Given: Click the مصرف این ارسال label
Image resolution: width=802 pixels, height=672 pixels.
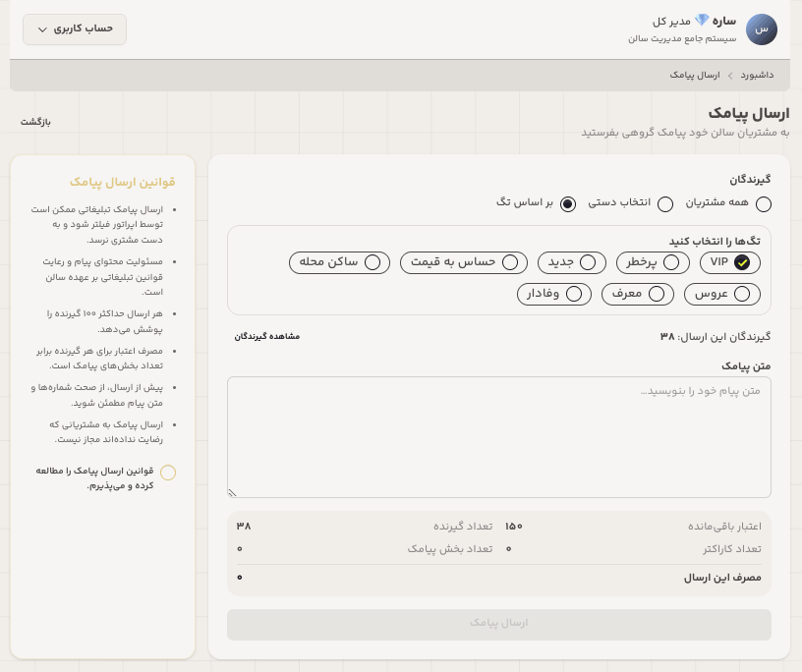Looking at the screenshot, I should [722, 578].
